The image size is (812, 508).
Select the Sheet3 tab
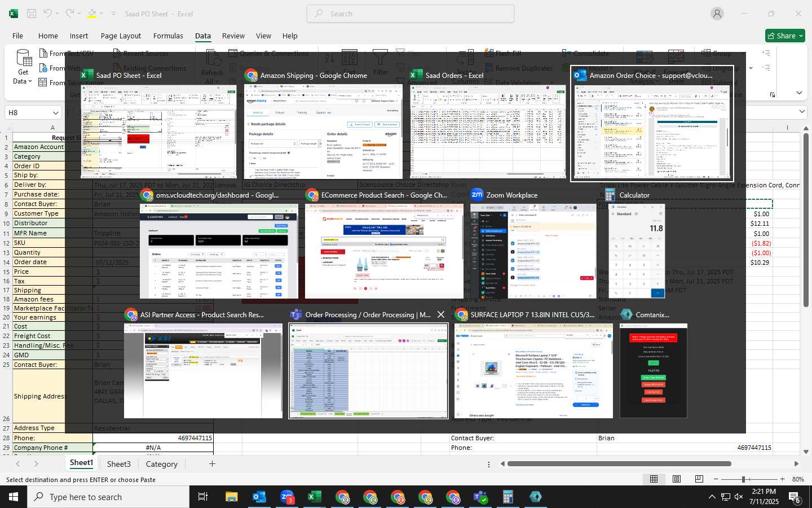[x=119, y=464]
